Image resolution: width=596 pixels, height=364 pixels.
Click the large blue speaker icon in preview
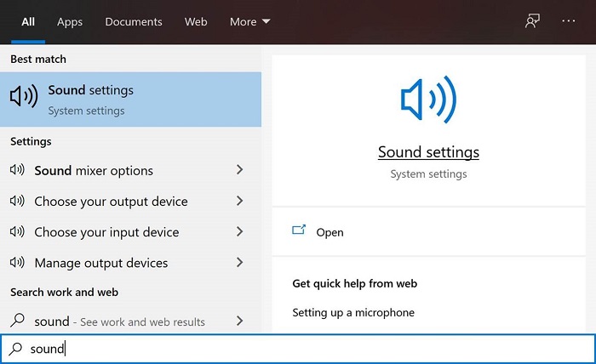pyautogui.click(x=428, y=101)
